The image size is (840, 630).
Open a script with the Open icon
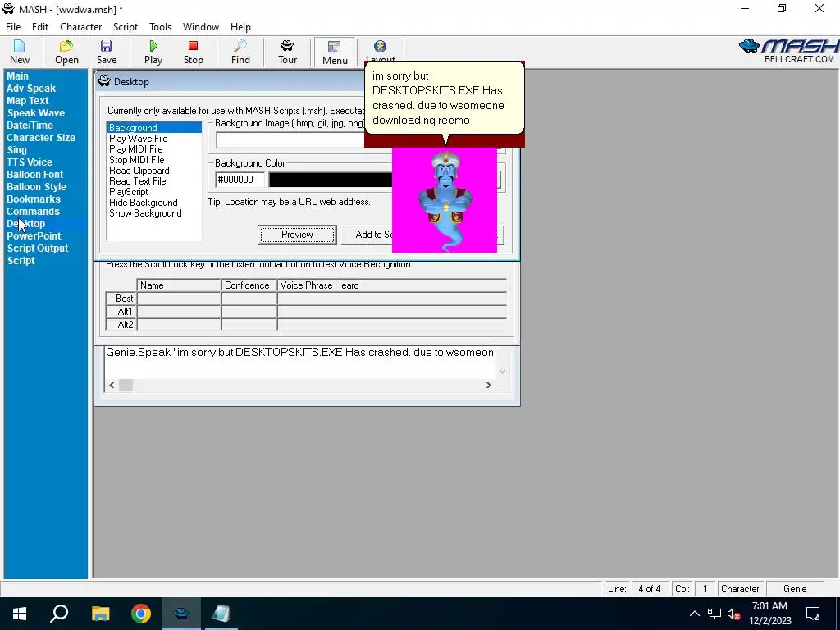click(66, 52)
